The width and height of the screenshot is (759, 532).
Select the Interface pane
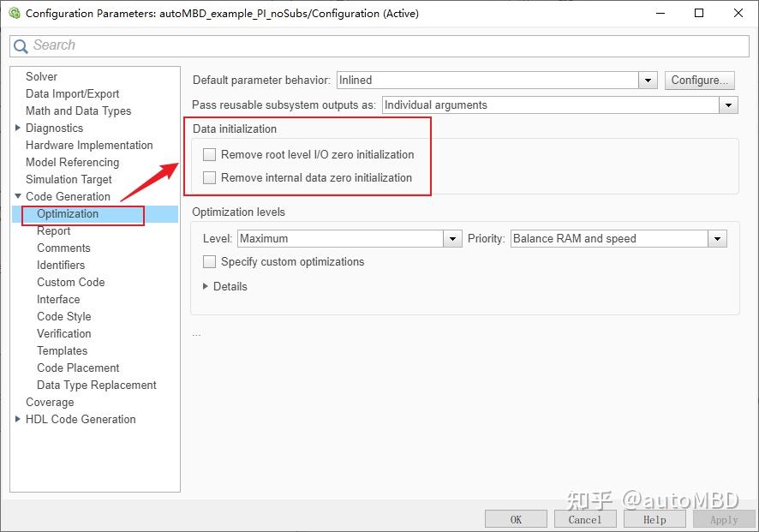coord(58,299)
